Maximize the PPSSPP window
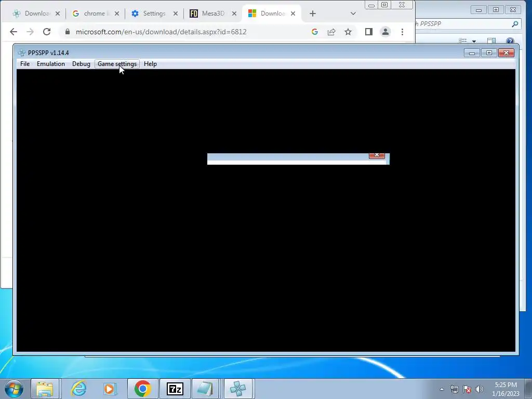532x399 pixels. 489,53
